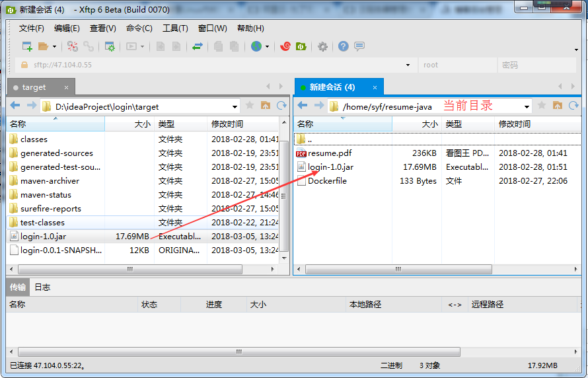588x378 pixels.
Task: Bookmark remote folder with star icon
Action: [x=542, y=106]
